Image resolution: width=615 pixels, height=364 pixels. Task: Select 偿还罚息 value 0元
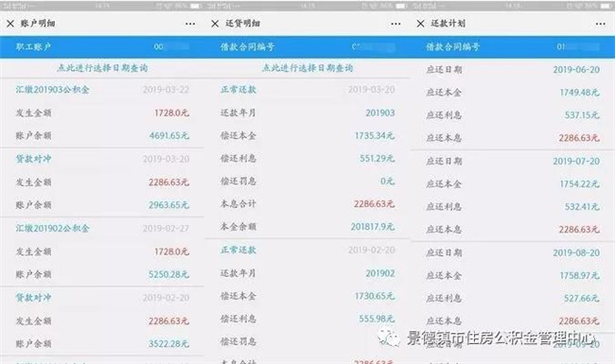click(388, 181)
